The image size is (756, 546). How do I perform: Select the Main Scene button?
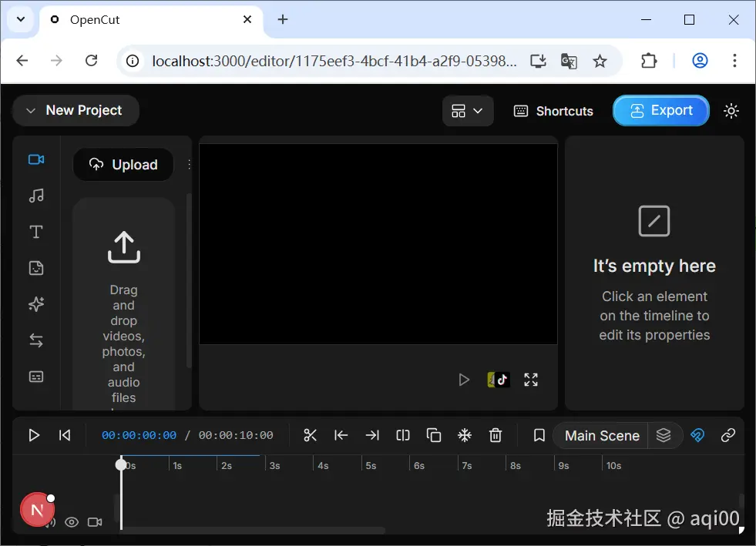(600, 435)
